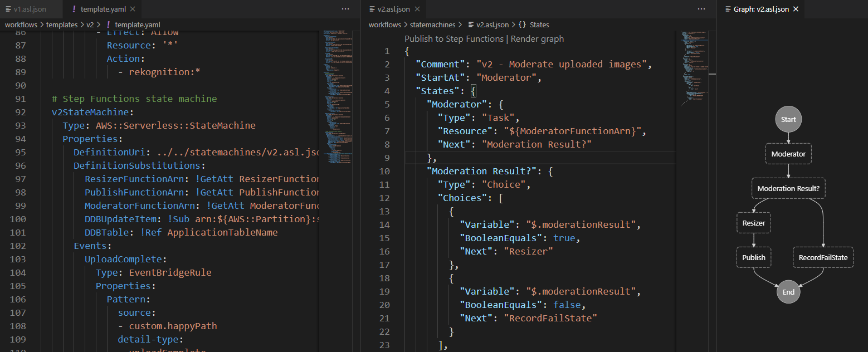Select the Moderator state node in graph

tap(788, 154)
